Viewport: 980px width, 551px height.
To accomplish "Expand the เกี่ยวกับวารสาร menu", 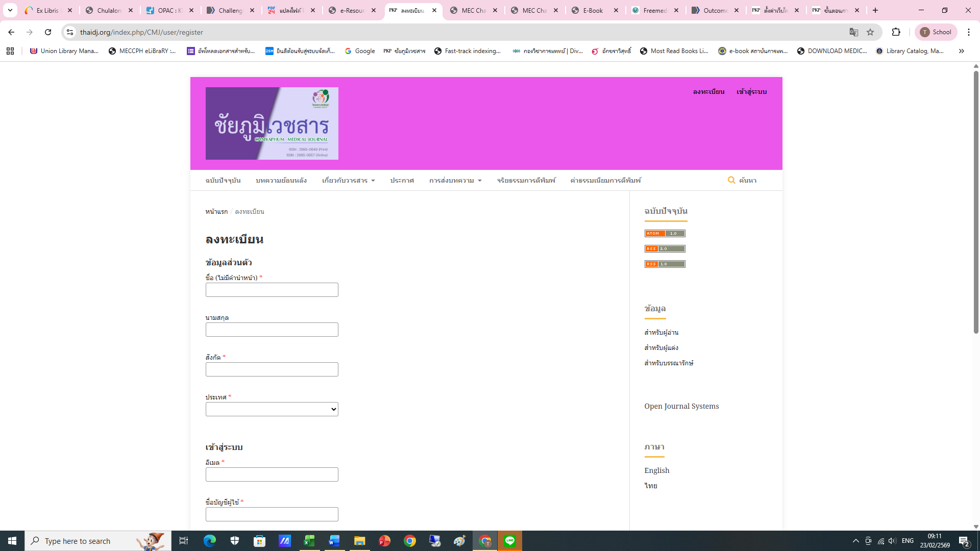I will (x=348, y=181).
